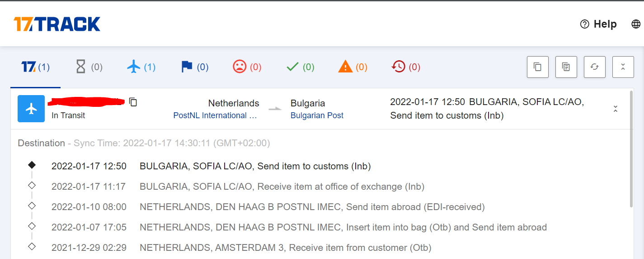Click the blue In Transit airplane badge
Screen dimensions: 644x259
(x=31, y=109)
